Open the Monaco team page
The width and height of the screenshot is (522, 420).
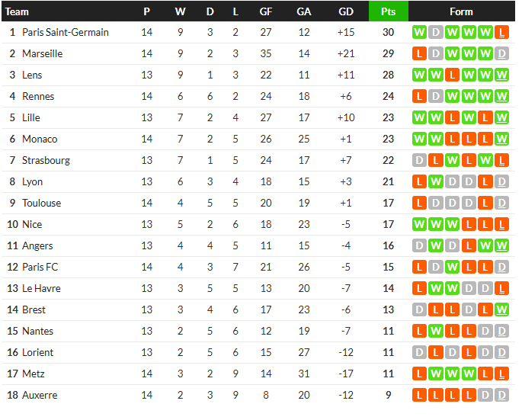pos(40,139)
